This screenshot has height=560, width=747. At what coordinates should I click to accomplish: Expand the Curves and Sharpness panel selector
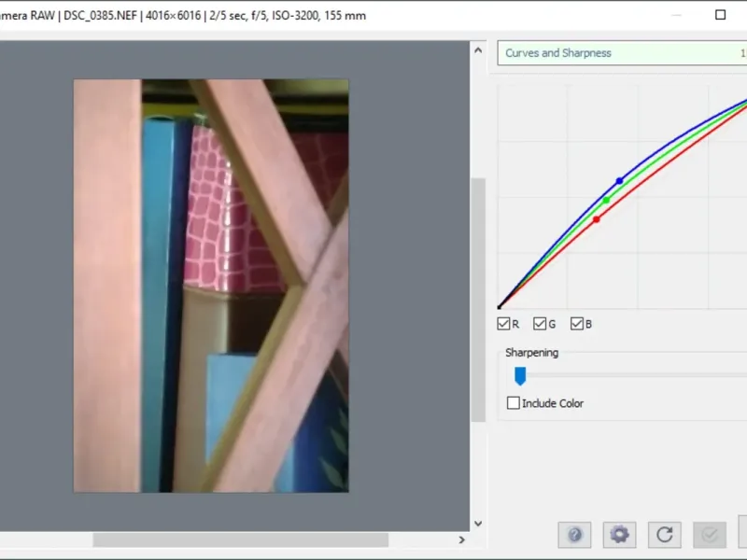point(621,53)
